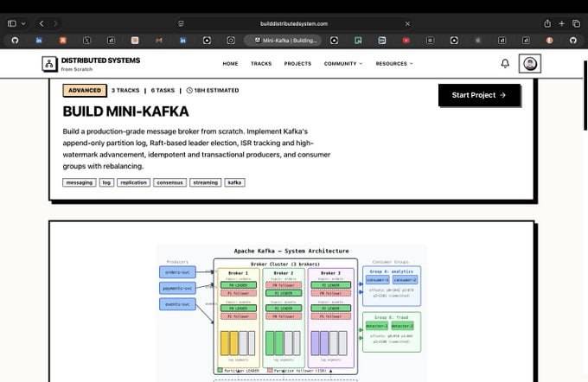Select the kafka tag

click(x=234, y=182)
